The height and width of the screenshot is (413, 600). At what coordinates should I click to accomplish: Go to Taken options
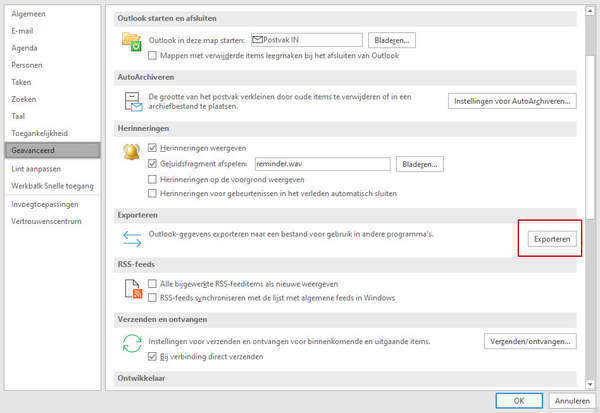52,82
